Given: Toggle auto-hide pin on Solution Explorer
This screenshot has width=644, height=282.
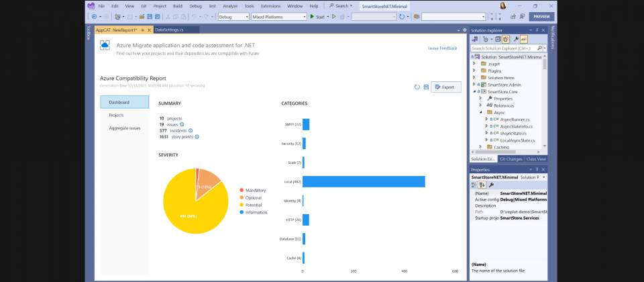Looking at the screenshot, I should tap(537, 30).
